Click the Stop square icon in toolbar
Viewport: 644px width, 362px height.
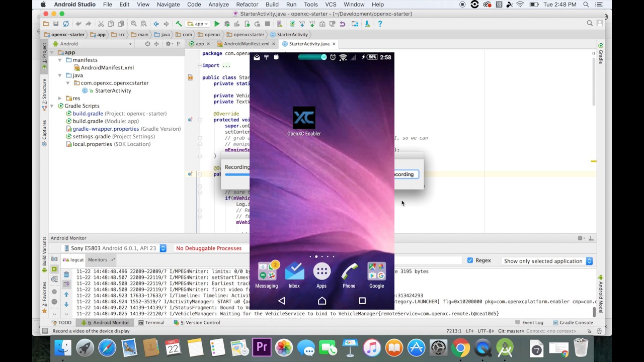click(267, 24)
